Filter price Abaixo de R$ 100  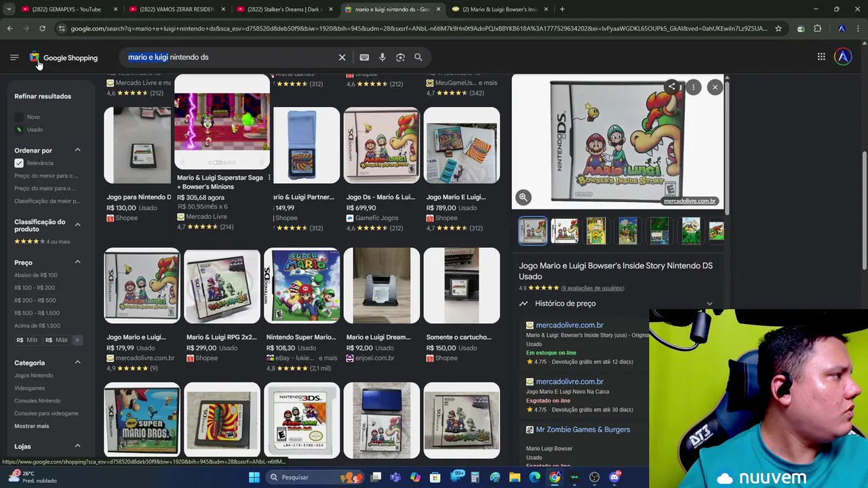36,275
